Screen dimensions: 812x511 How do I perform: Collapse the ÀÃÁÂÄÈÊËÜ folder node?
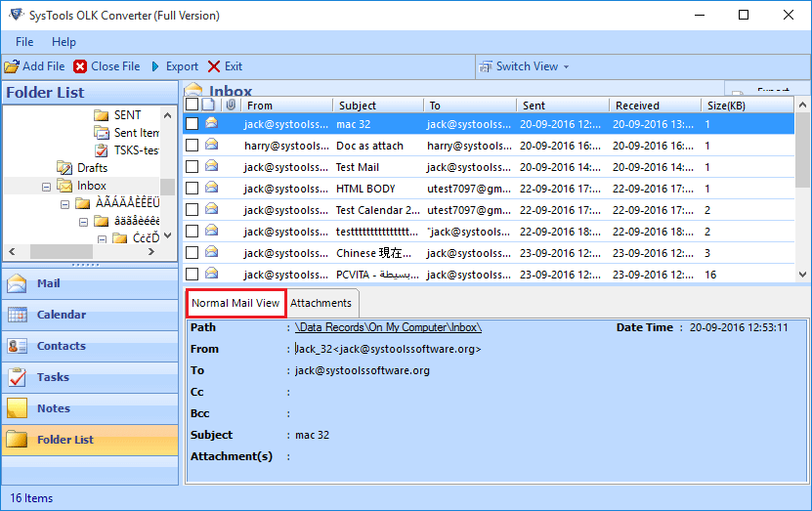[x=64, y=204]
